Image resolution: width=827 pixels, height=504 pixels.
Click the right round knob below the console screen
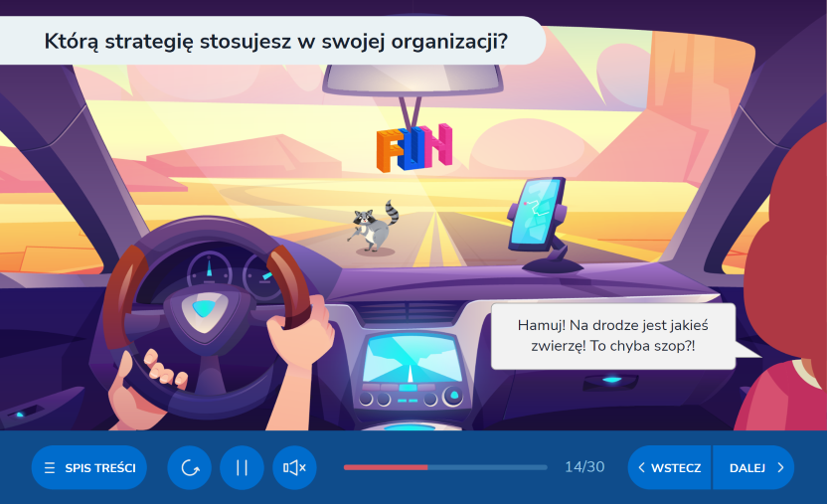pyautogui.click(x=453, y=398)
